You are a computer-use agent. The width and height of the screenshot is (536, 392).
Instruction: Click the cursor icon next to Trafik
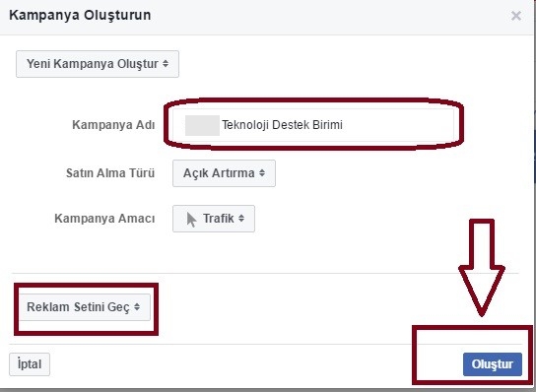191,219
